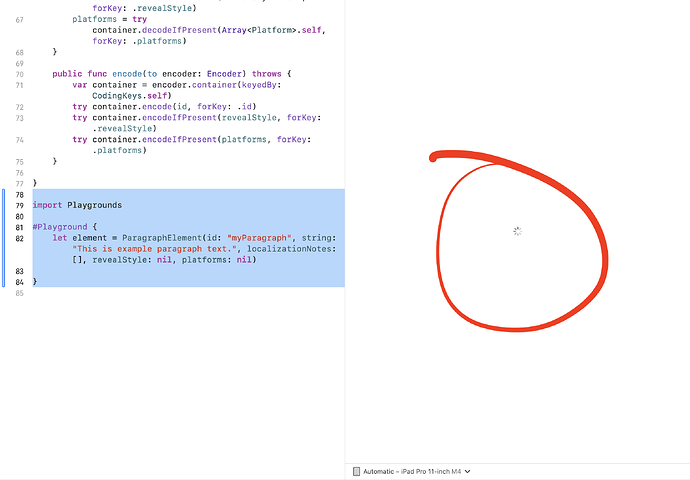Click 'CodingKeys' type name
The image size is (690, 480).
click(117, 96)
